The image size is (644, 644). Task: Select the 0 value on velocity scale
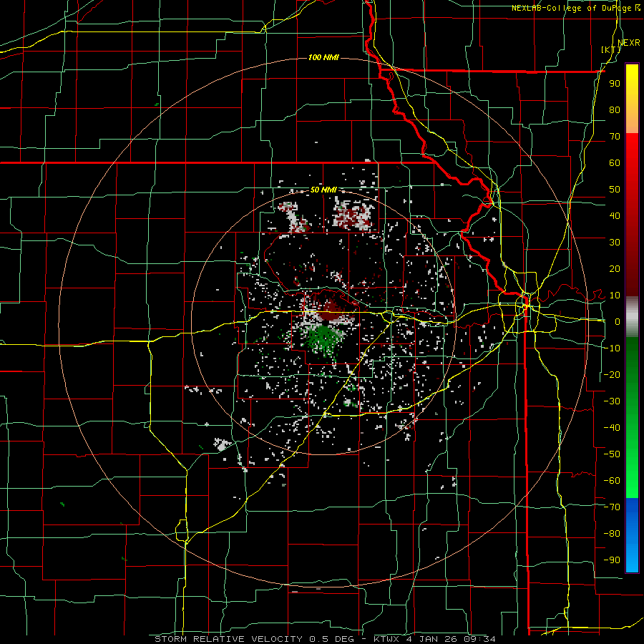coord(618,322)
